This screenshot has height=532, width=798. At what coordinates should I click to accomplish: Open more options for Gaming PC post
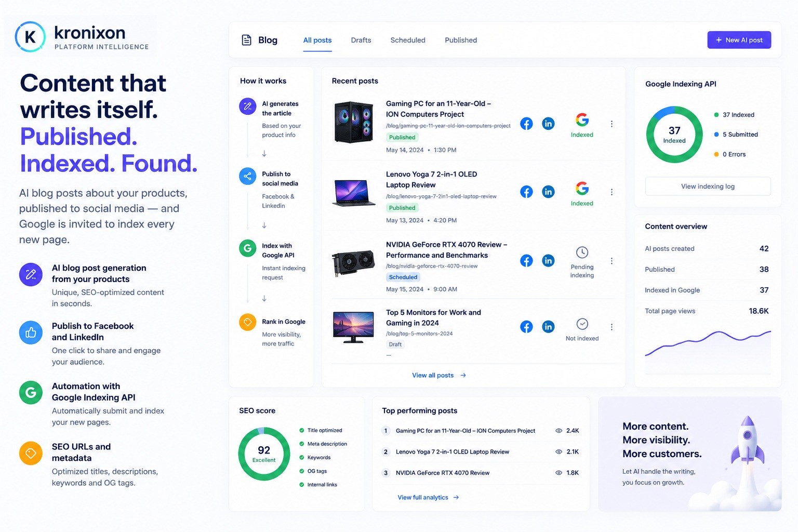tap(611, 124)
